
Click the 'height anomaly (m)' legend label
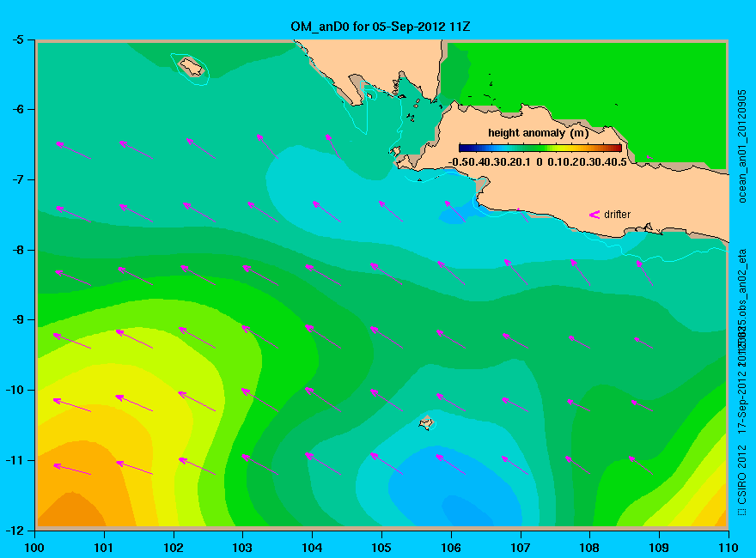click(538, 133)
